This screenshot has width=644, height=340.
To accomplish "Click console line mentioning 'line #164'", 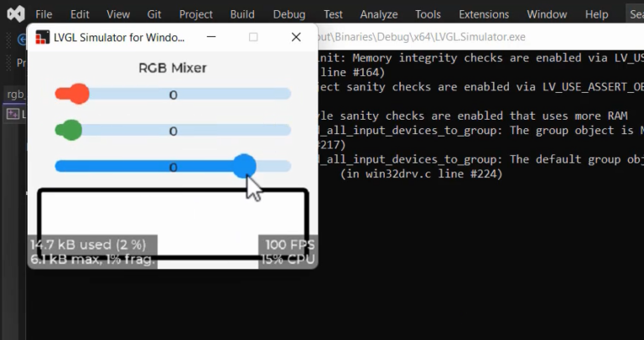I will click(x=352, y=73).
